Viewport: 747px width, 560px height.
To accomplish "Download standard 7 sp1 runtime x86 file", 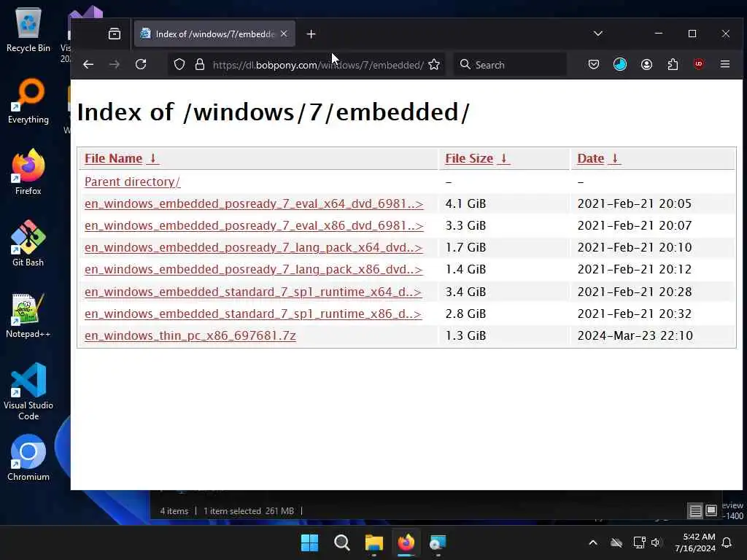I will [253, 314].
